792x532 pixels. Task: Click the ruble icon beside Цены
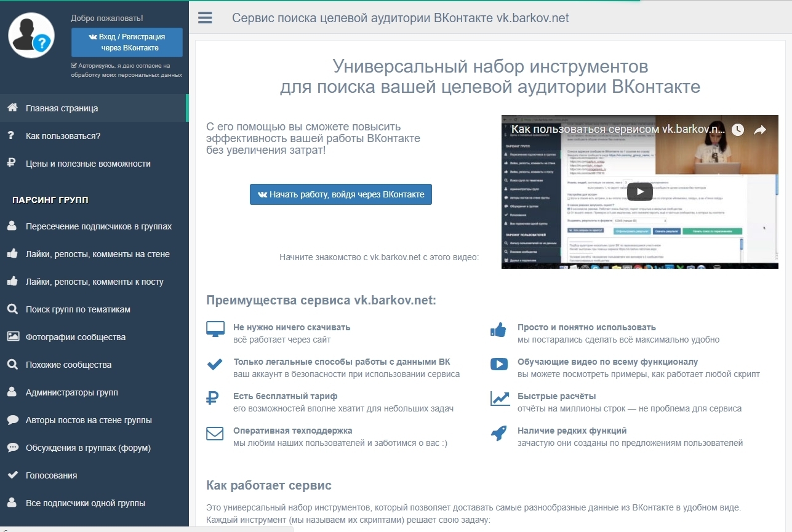point(11,164)
